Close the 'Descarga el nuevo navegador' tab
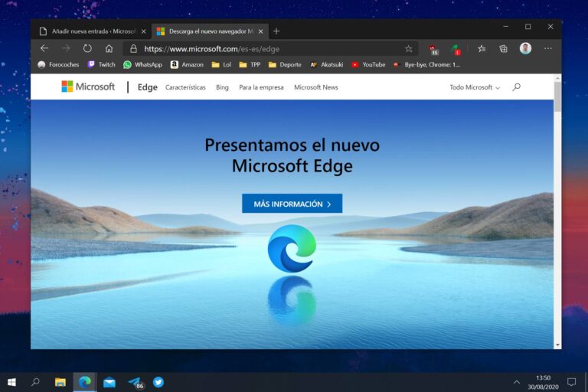 tap(260, 31)
